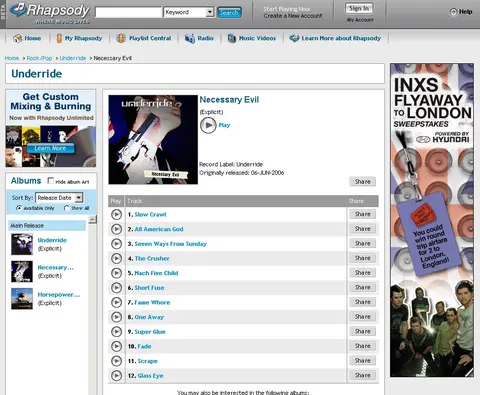Open the Necessary… album thumbnail in sidebar
480x395 pixels.
click(22, 272)
